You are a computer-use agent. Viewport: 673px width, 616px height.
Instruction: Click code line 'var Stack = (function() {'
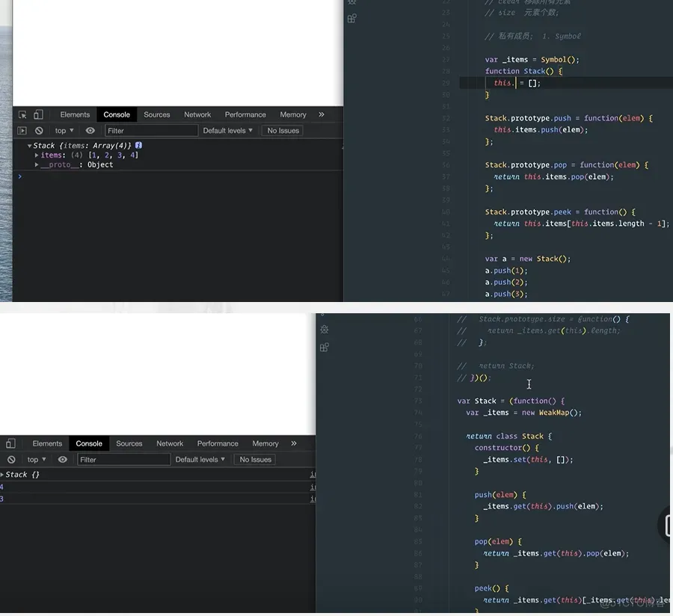pos(511,401)
